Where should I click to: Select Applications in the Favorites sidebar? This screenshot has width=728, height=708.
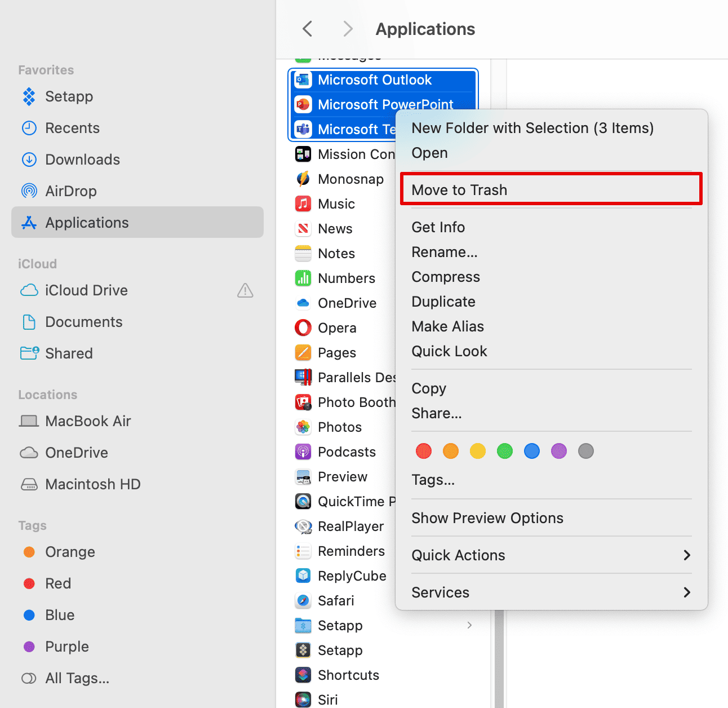coord(137,223)
